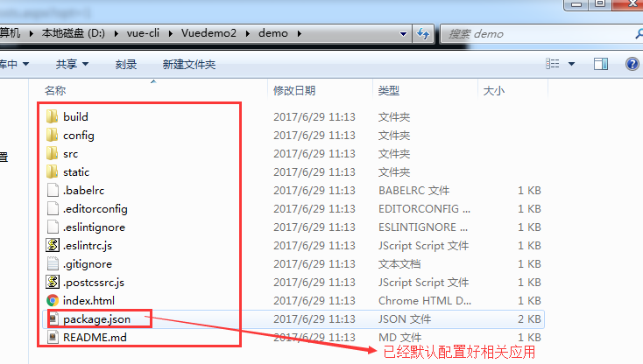This screenshot has width=643, height=364.
Task: Select the .gitignore file name
Action: pyautogui.click(x=88, y=264)
